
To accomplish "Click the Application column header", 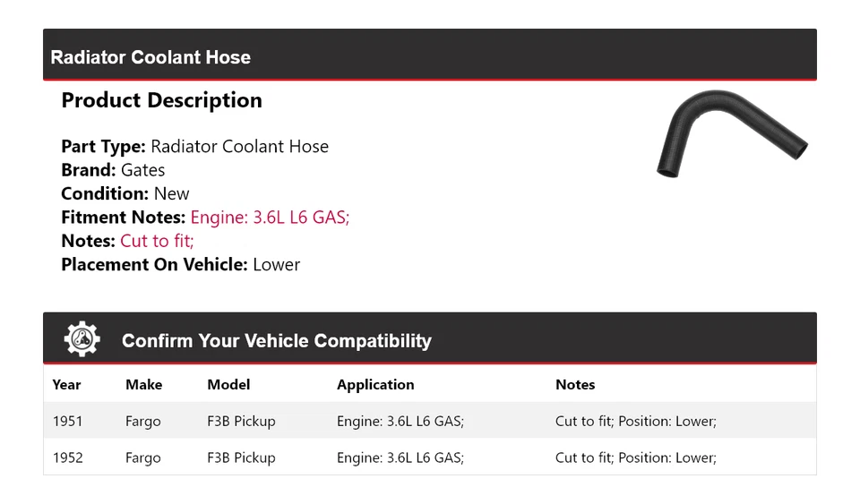I will [x=375, y=385].
